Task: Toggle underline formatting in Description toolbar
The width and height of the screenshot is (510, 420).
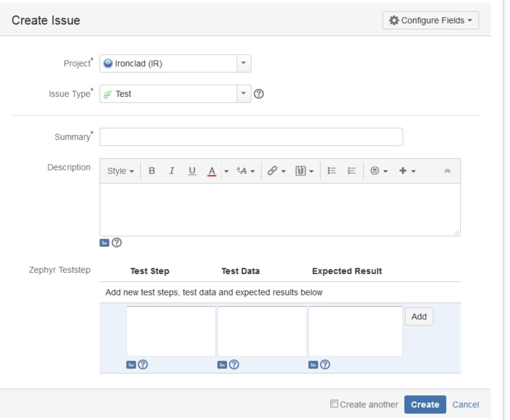Action: click(192, 171)
